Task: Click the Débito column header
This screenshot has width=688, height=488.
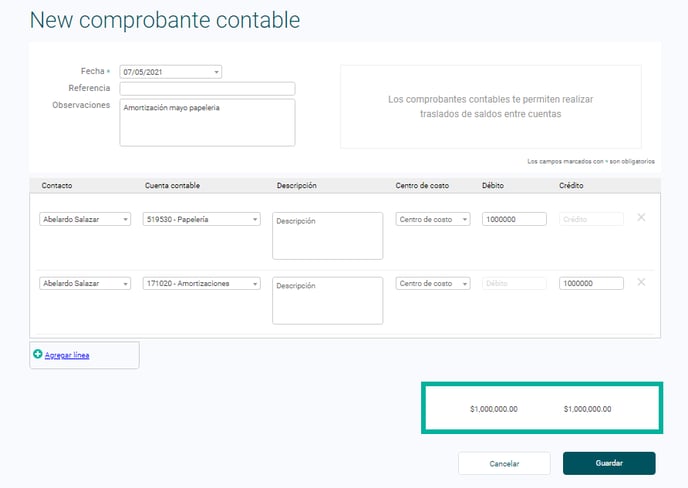Action: tap(493, 186)
